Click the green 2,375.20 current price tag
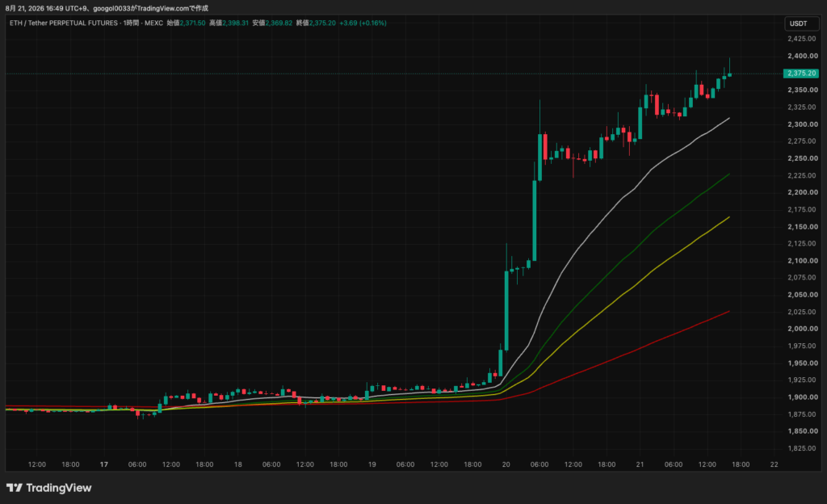 801,73
